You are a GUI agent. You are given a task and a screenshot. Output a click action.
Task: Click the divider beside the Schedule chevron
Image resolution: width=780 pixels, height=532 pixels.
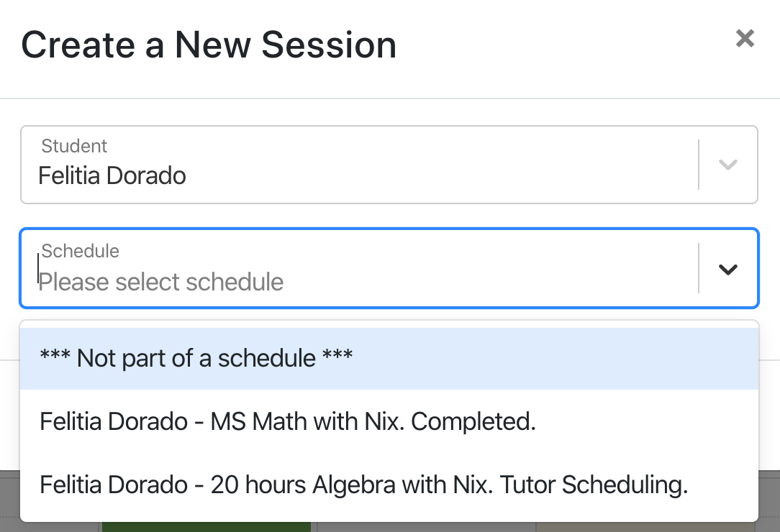[x=699, y=268]
